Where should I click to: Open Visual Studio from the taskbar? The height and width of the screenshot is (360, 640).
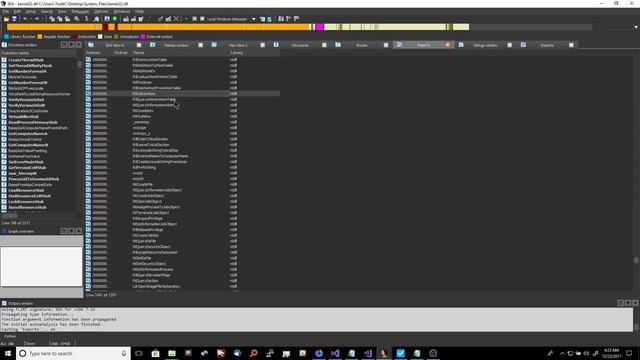tap(335, 353)
